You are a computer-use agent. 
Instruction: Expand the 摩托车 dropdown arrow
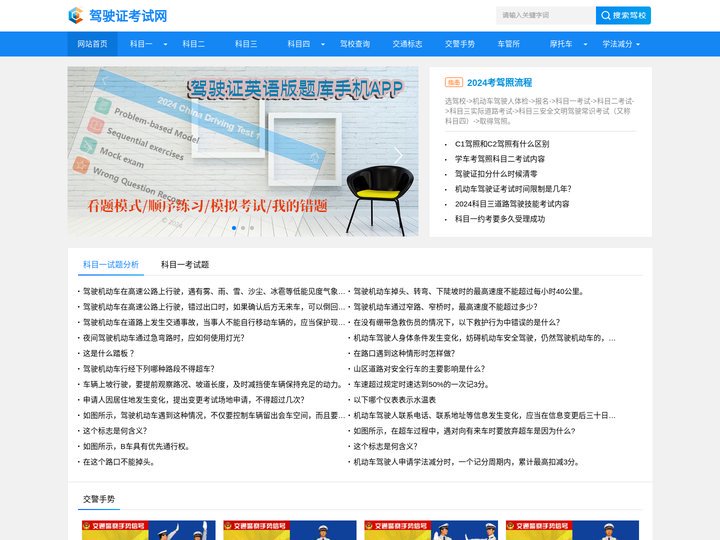pyautogui.click(x=585, y=45)
